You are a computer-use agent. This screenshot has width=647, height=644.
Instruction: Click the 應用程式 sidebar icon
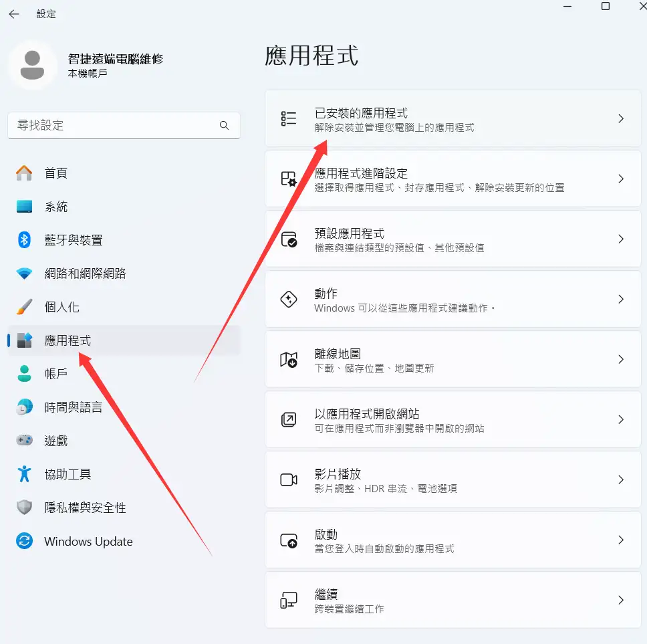tap(24, 340)
